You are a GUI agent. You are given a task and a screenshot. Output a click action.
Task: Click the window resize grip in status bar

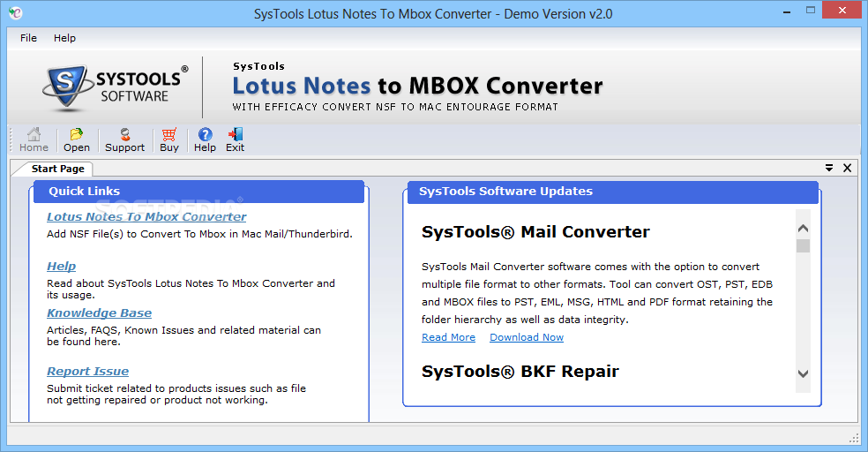pos(854,438)
